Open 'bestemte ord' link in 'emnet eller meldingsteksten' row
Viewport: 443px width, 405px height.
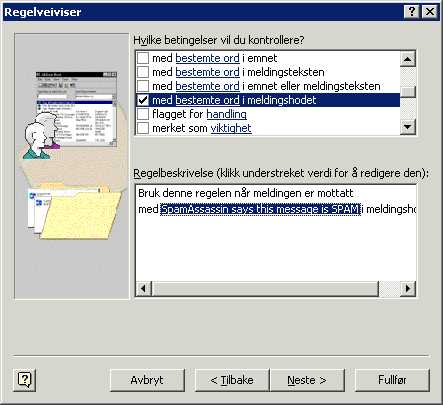[207, 86]
